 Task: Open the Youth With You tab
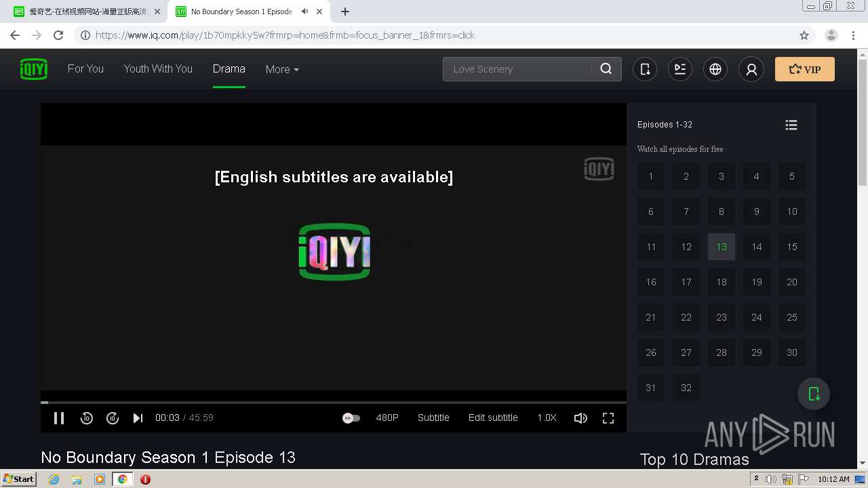click(158, 68)
